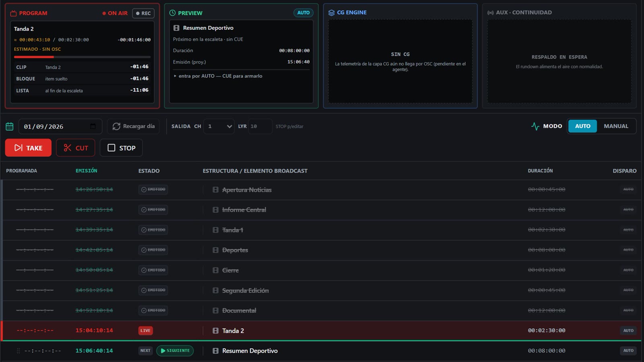Click the CUT button
Screen dimensions: 644x362
[x=76, y=148]
